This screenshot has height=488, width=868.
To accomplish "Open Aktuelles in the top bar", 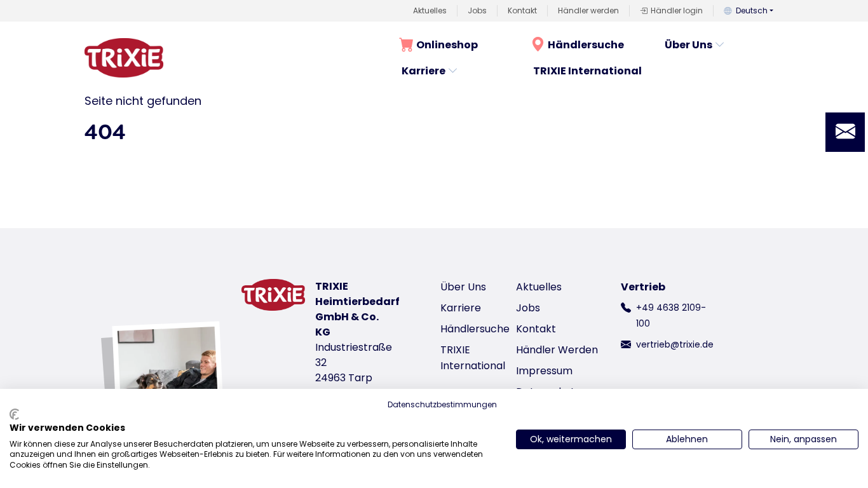I will tap(430, 11).
